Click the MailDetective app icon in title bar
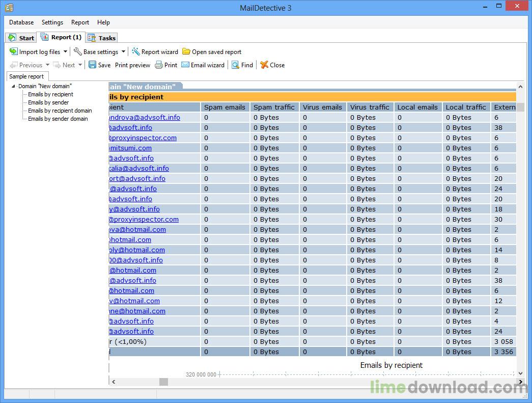The image size is (532, 403). coord(9,8)
